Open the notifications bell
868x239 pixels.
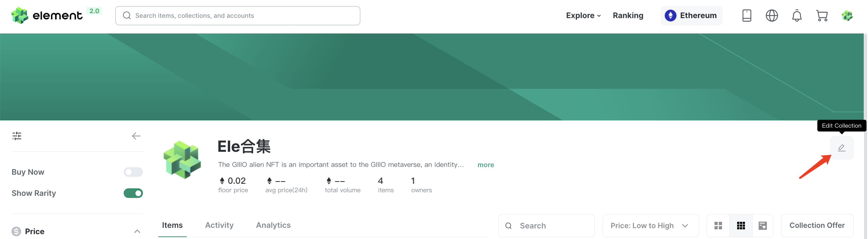point(797,15)
